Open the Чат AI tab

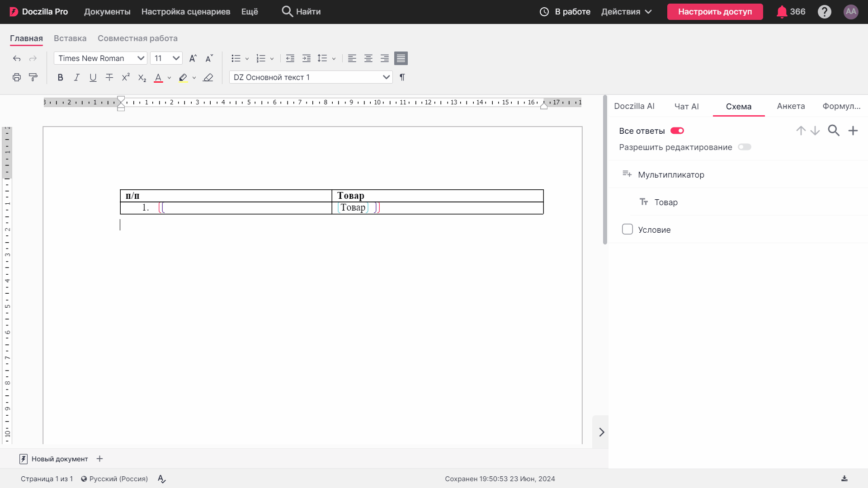point(687,107)
